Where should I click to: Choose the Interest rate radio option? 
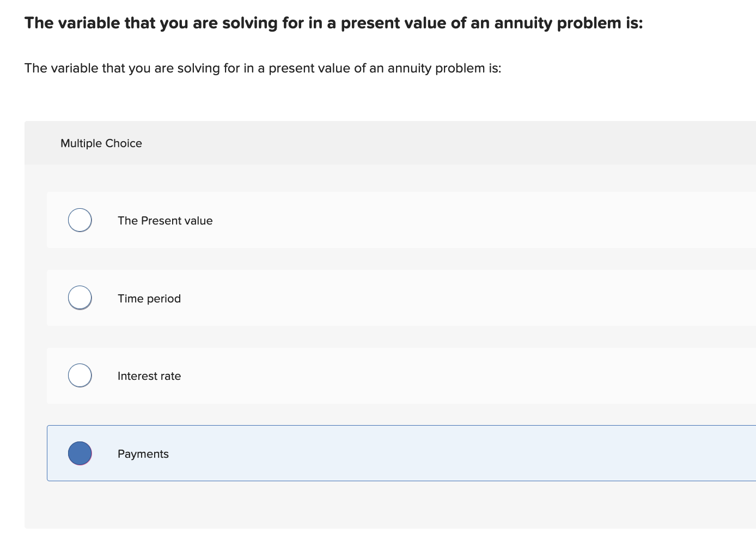click(x=80, y=375)
